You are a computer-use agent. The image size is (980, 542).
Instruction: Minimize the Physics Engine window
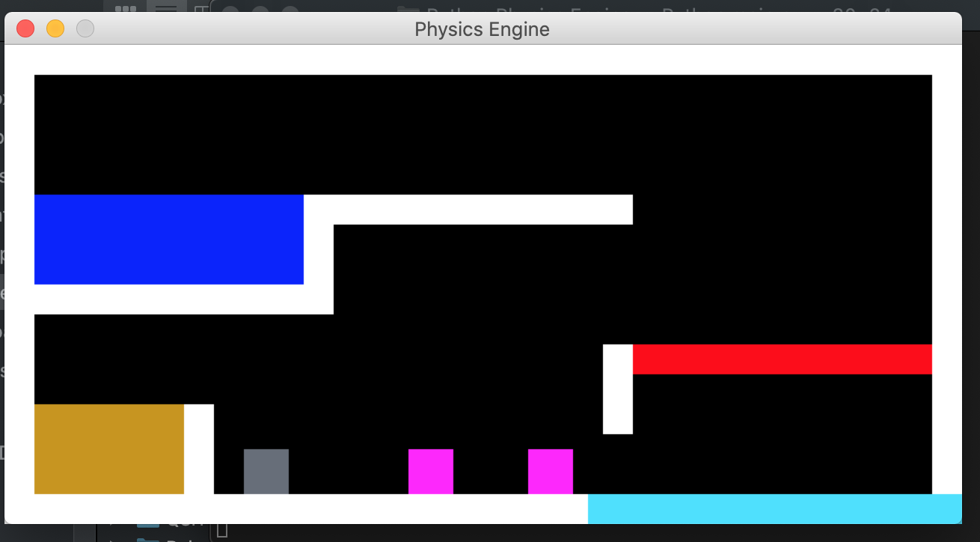pos(55,29)
